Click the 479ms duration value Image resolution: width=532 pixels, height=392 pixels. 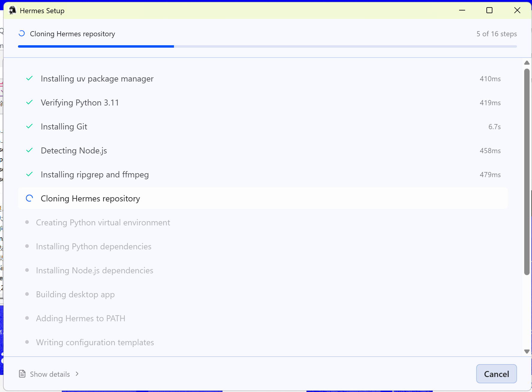point(490,175)
